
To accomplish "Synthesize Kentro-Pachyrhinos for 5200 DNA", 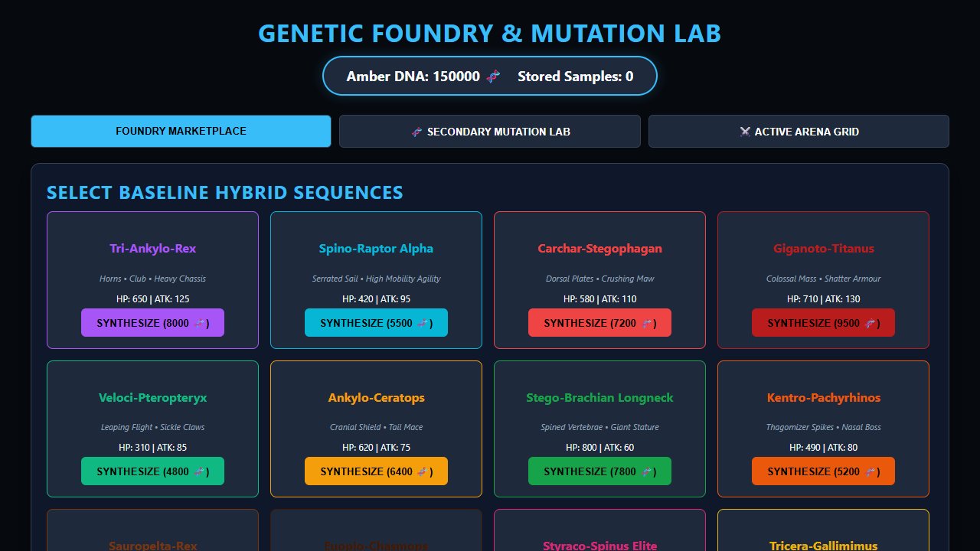I will click(823, 471).
